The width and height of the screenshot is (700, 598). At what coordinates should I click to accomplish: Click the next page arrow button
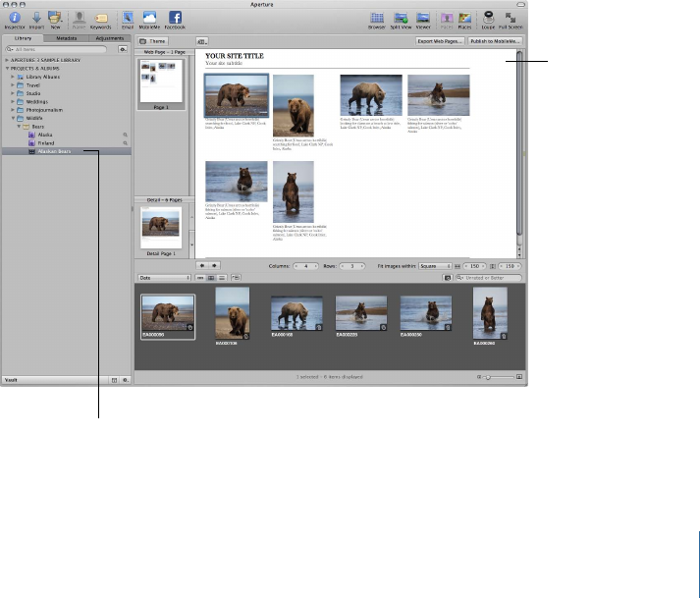[x=214, y=266]
